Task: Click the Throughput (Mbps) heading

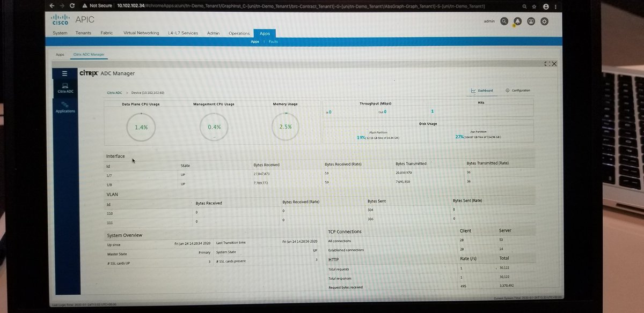Action: click(375, 103)
